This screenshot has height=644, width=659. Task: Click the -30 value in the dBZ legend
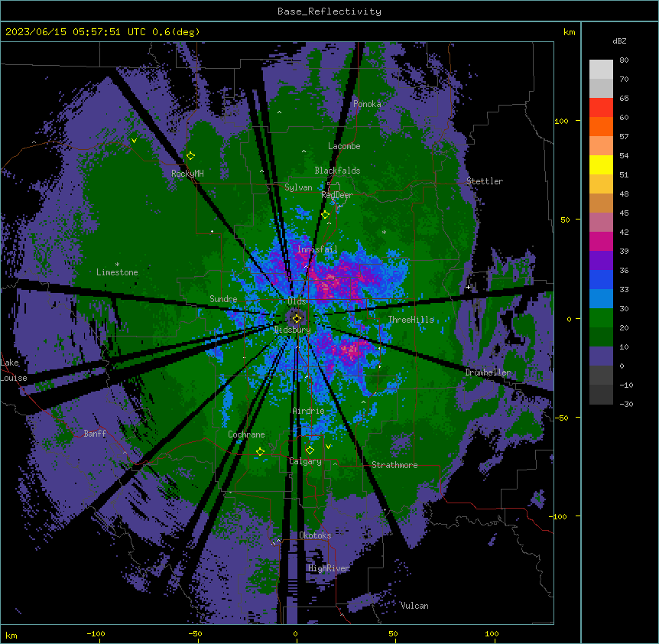click(x=626, y=405)
